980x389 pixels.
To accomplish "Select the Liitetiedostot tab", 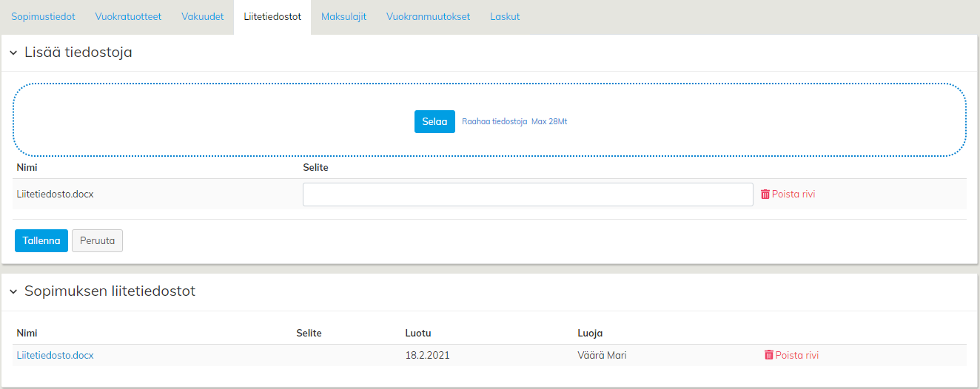I will 272,17.
